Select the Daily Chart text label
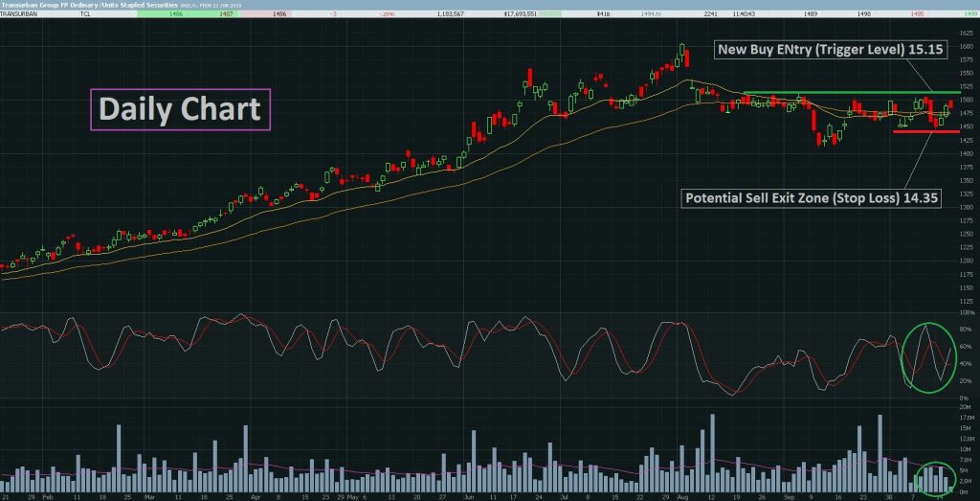This screenshot has width=980, height=501. click(181, 109)
